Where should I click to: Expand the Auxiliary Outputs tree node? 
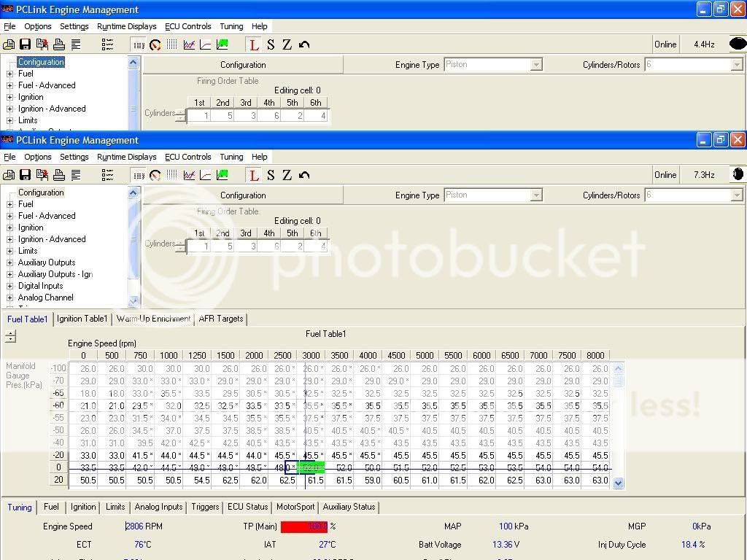tap(9, 262)
